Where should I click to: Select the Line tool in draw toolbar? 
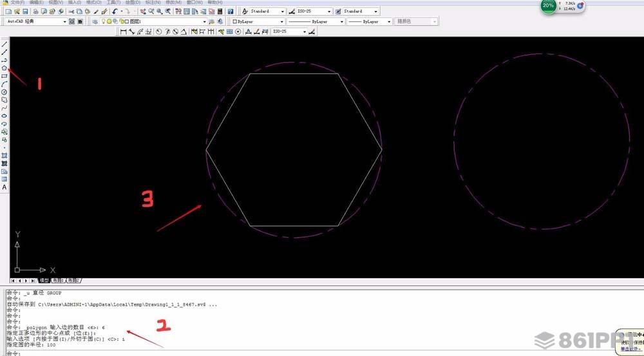pos(4,44)
